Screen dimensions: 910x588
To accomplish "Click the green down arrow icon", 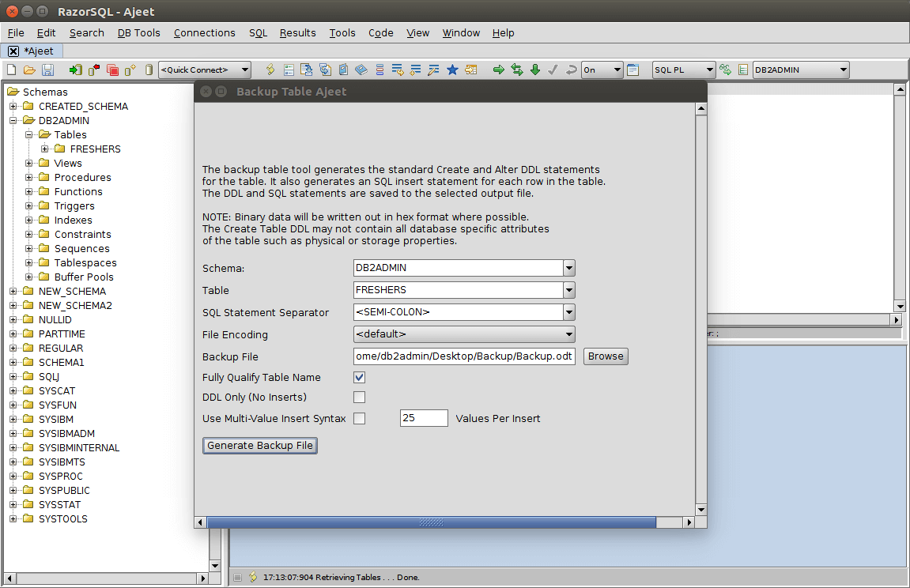I will tap(535, 70).
